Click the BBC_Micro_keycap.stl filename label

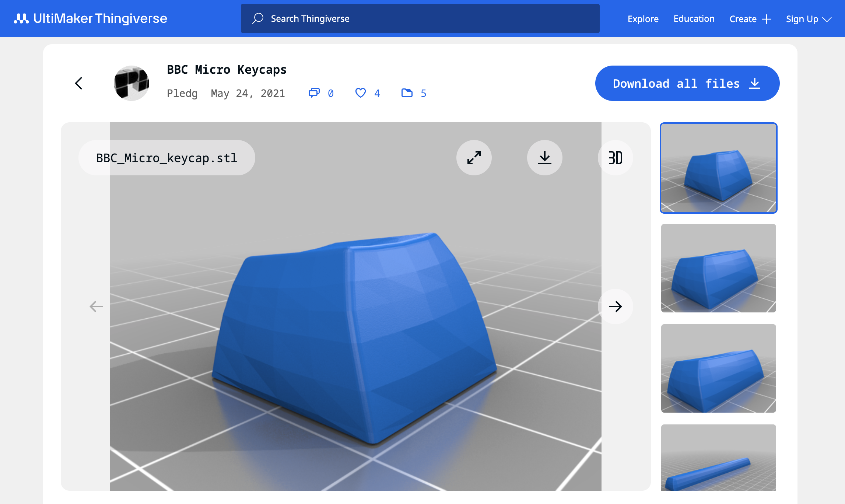(167, 158)
